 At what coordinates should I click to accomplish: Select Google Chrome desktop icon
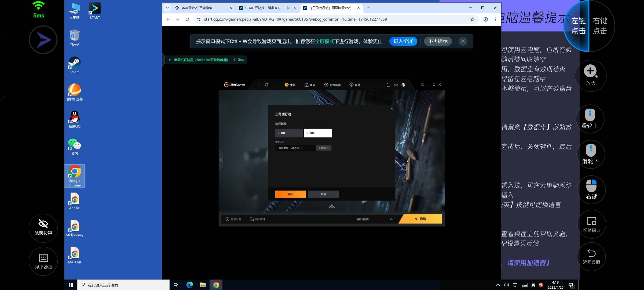[x=75, y=176]
